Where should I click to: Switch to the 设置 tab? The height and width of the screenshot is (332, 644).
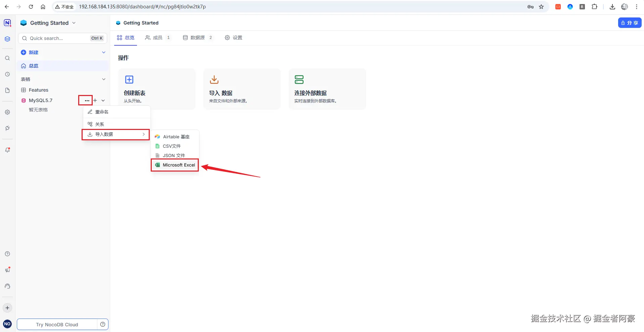233,38
